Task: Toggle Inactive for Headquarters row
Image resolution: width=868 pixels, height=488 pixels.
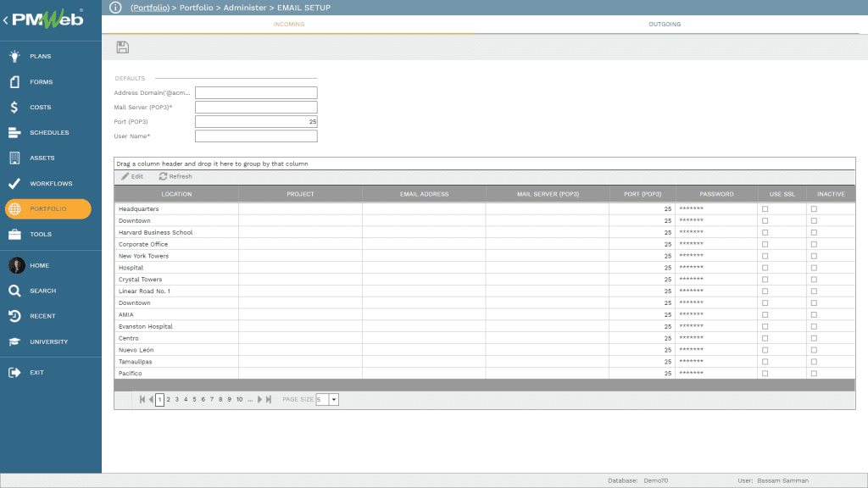Action: 814,209
